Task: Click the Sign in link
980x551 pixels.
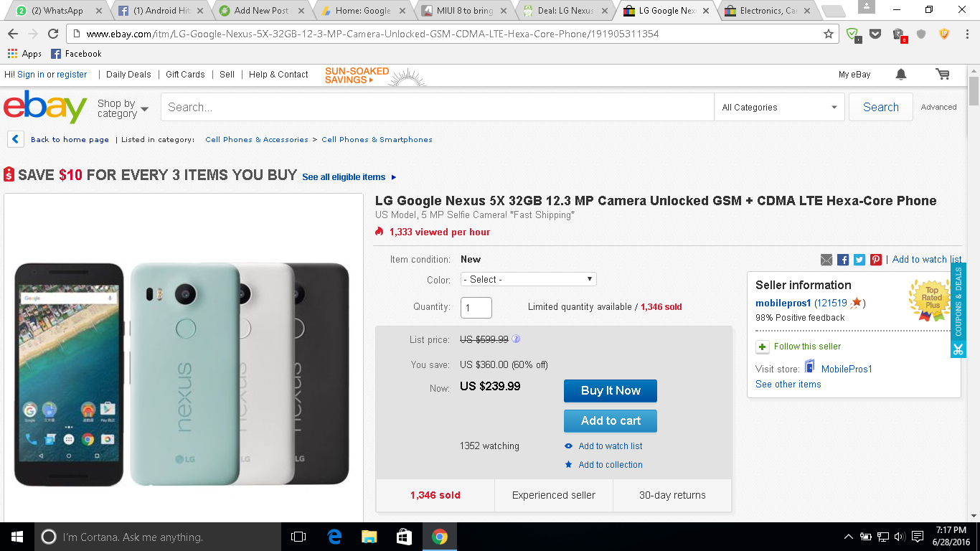Action: pos(31,75)
